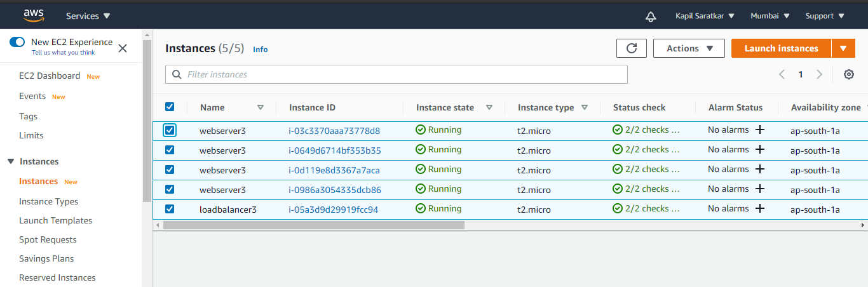Add alarm plus icon for i-0649d6714bf353b35
The height and width of the screenshot is (287, 868).
coord(759,150)
